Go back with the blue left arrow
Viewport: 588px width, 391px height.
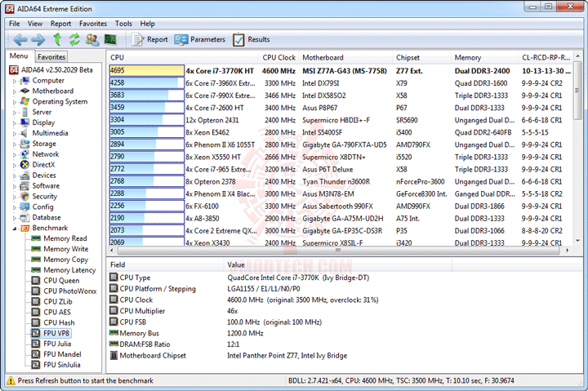click(20, 39)
